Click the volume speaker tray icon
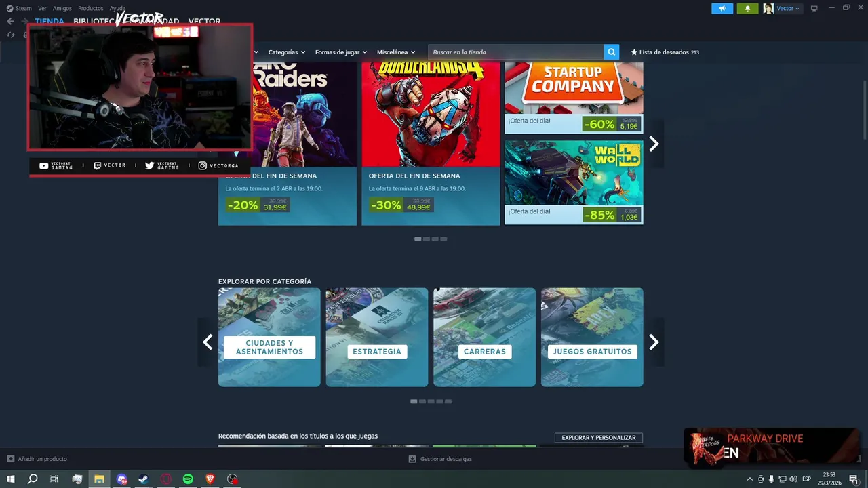Image resolution: width=868 pixels, height=488 pixels. pyautogui.click(x=793, y=479)
